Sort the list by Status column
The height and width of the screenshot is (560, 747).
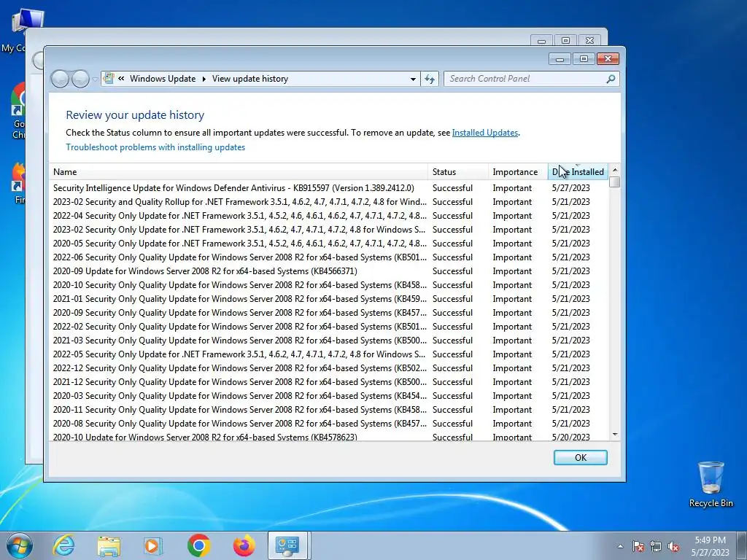coord(458,172)
